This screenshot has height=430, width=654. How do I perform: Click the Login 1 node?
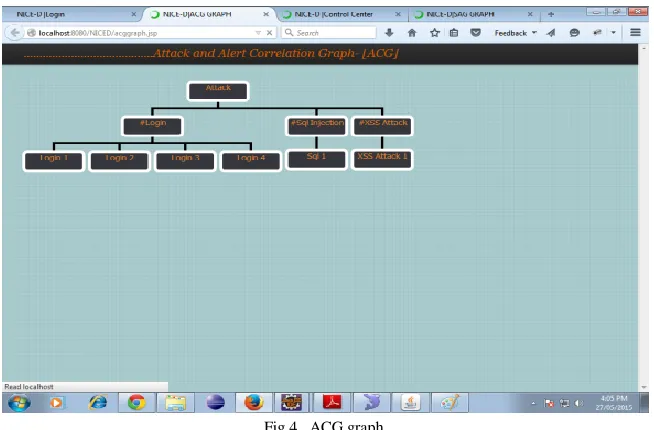(54, 161)
